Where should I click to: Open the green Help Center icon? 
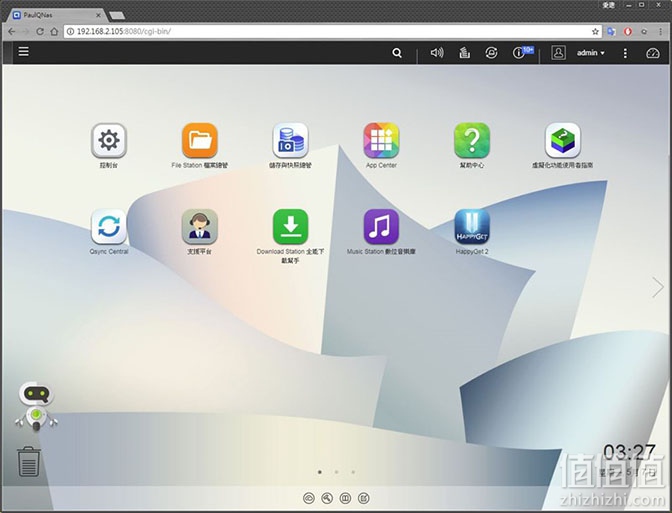[x=472, y=141]
